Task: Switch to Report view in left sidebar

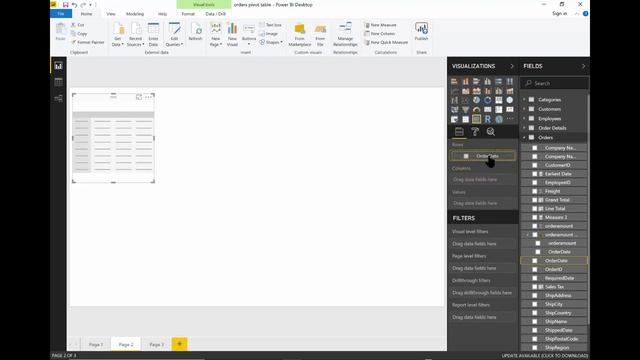Action: click(x=58, y=66)
